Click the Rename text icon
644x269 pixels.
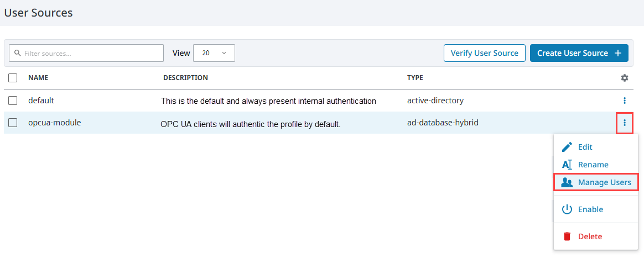coord(567,165)
